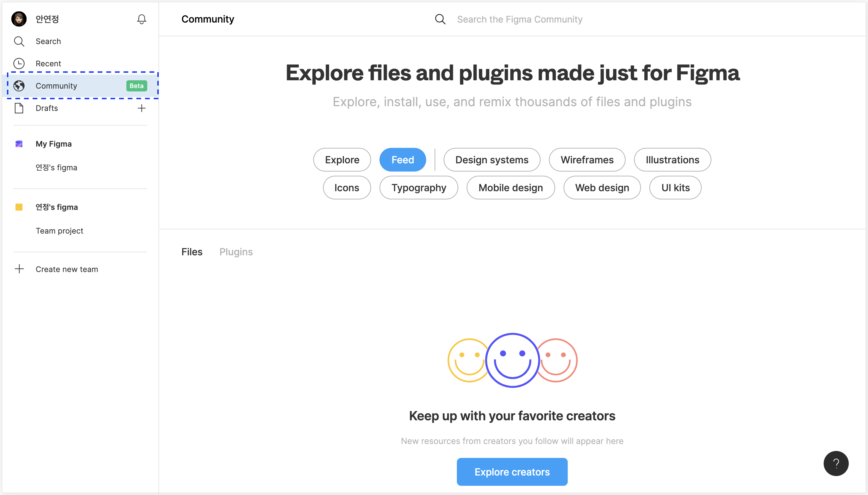Focus the Search the Figma Community field
The height and width of the screenshot is (495, 868).
(519, 20)
